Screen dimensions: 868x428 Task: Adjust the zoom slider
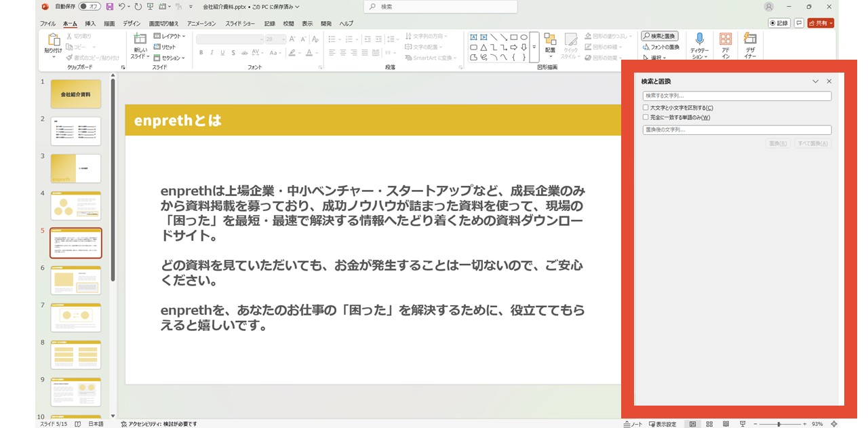pos(778,424)
